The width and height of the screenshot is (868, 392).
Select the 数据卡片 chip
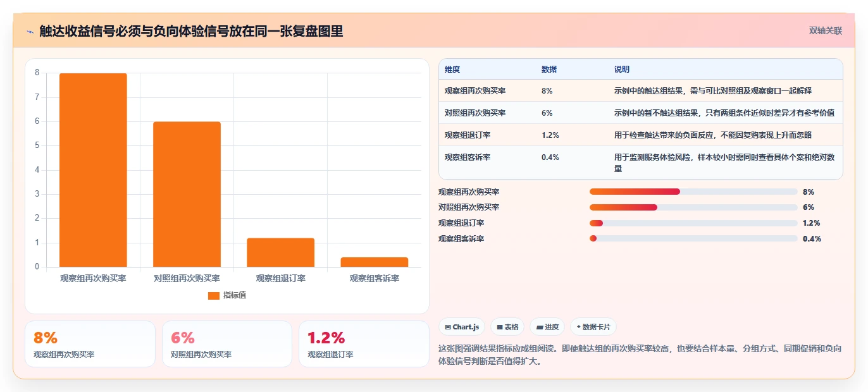click(x=593, y=327)
